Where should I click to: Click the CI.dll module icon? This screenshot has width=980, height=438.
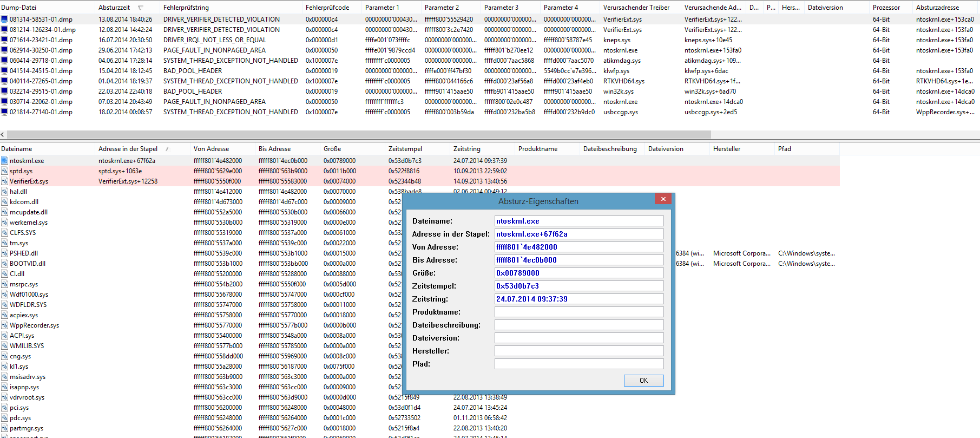click(4, 273)
